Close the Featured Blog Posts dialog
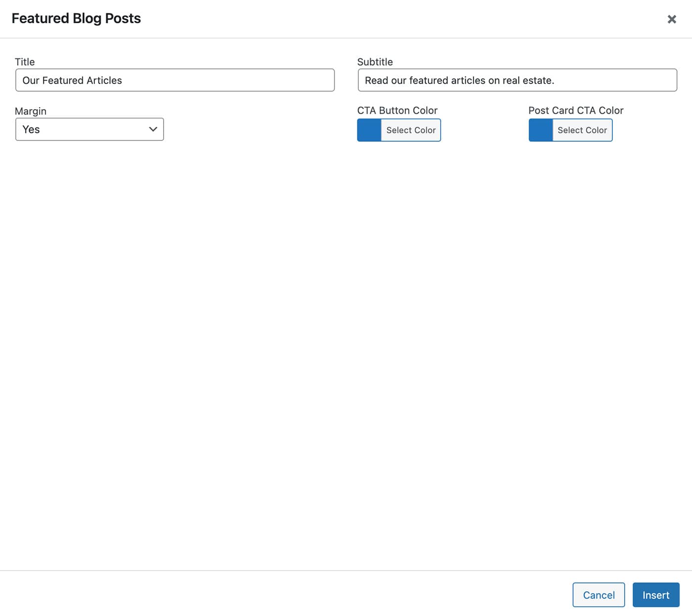 (x=671, y=19)
